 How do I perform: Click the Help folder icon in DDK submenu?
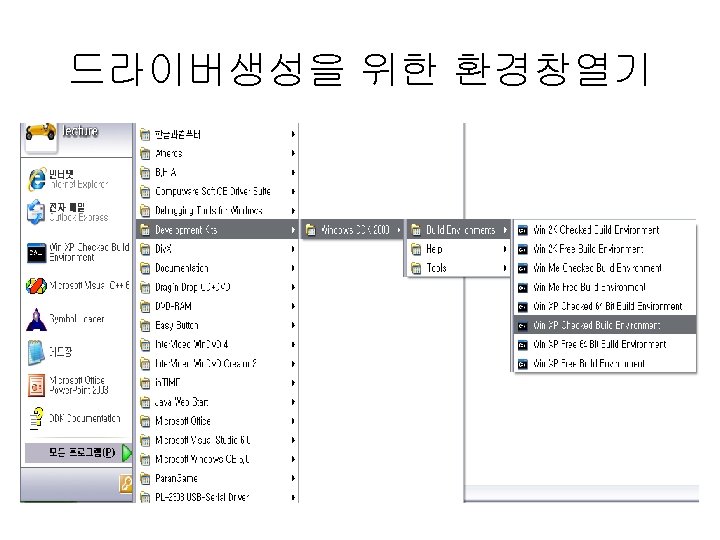pyautogui.click(x=416, y=249)
